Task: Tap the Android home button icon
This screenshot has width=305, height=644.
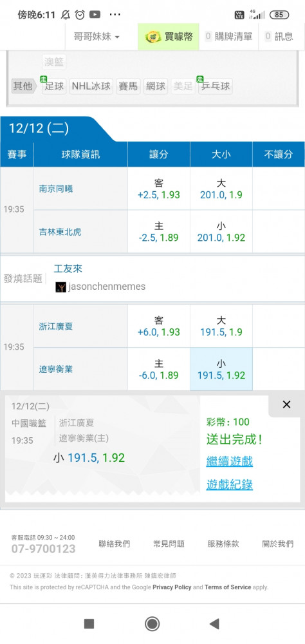Action: [x=152, y=624]
